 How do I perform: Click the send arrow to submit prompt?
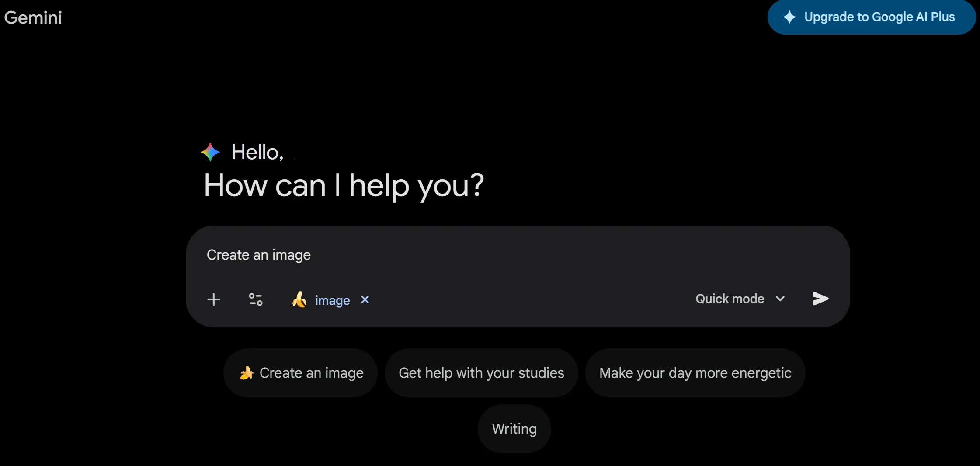[x=820, y=299]
